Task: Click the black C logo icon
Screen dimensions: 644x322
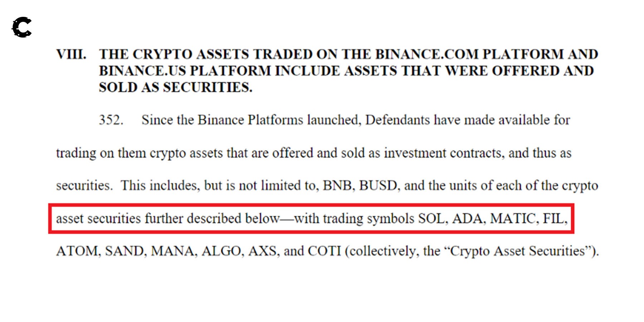Action: (x=22, y=27)
